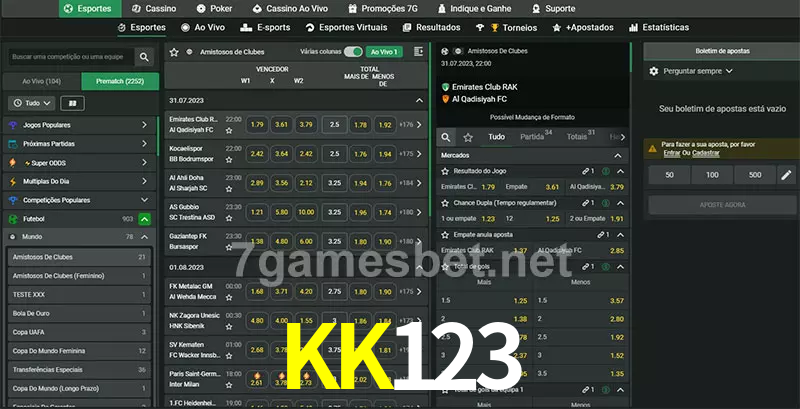Favorite the Al Ahli Doha match star
Image resolution: width=800 pixels, height=409 pixels.
[x=229, y=189]
